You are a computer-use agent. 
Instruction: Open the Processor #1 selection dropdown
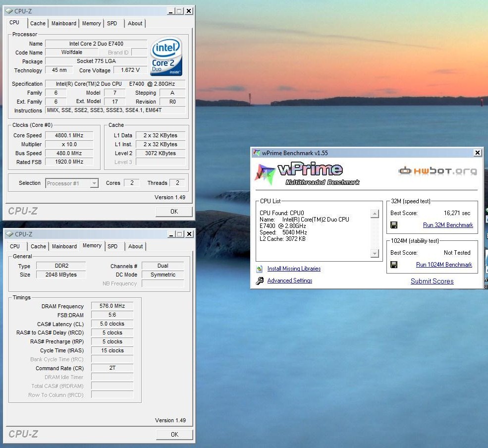[94, 183]
